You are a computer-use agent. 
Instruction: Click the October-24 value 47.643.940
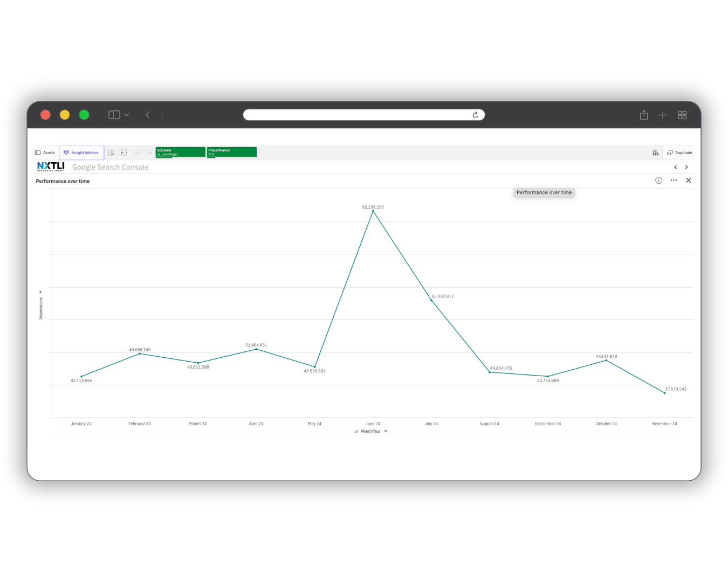[x=606, y=356]
